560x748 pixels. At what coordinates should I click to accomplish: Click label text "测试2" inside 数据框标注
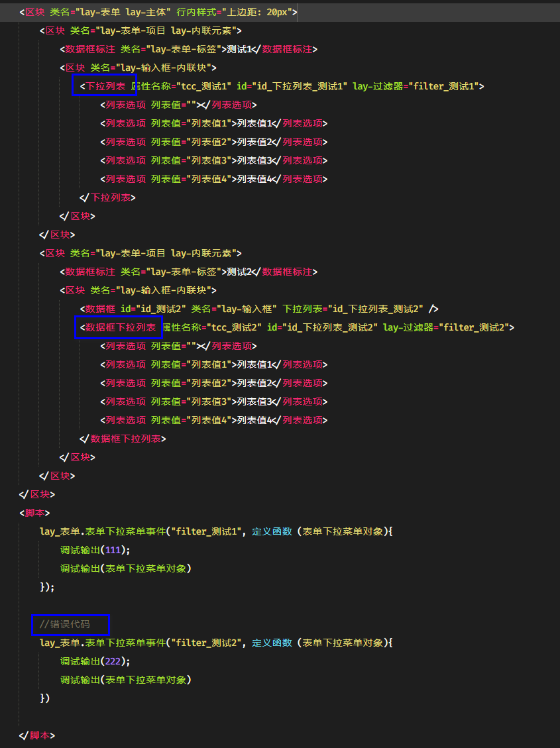click(x=239, y=272)
